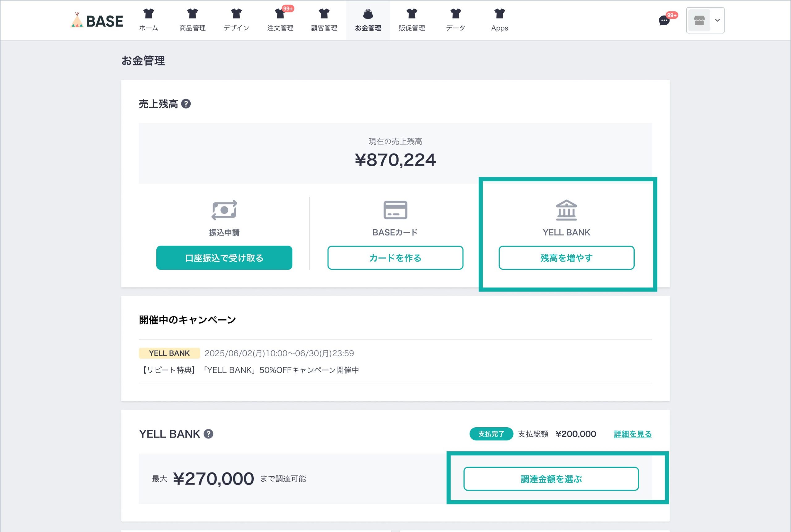
Task: Click the お金管理 page title
Action: tap(143, 61)
